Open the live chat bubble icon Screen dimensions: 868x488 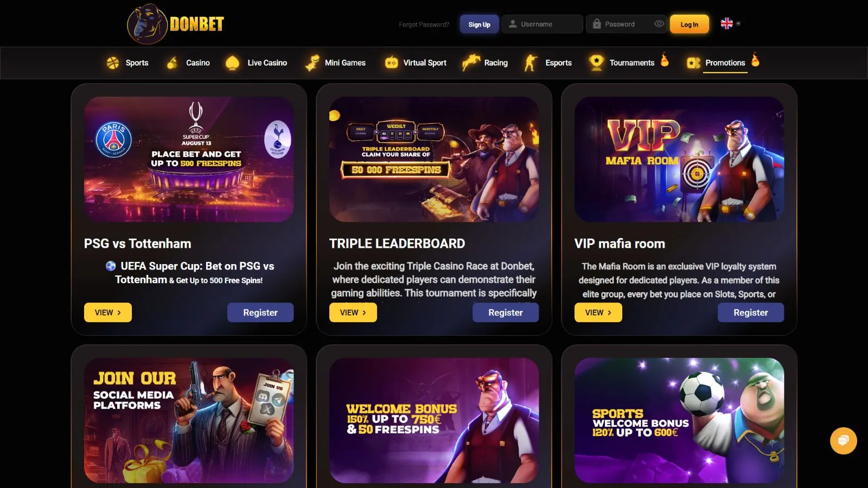pos(843,440)
